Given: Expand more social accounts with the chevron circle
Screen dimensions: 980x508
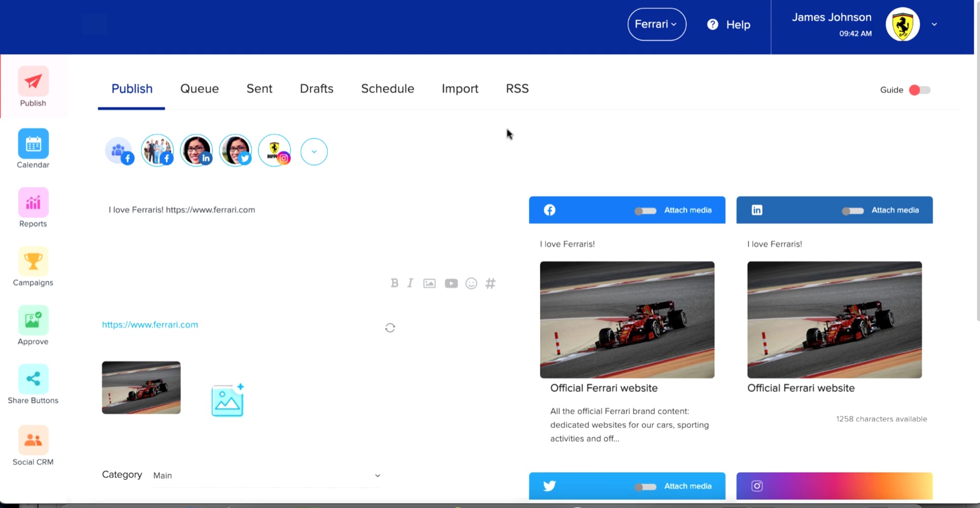Looking at the screenshot, I should click(x=314, y=152).
